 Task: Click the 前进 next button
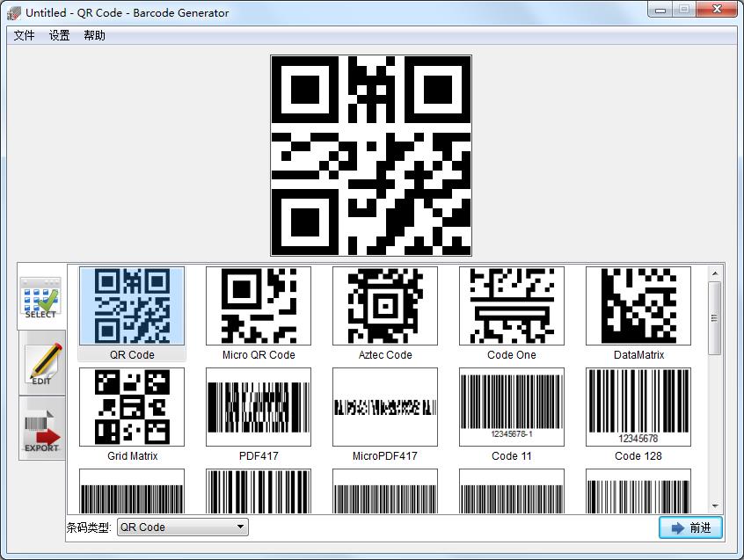691,527
